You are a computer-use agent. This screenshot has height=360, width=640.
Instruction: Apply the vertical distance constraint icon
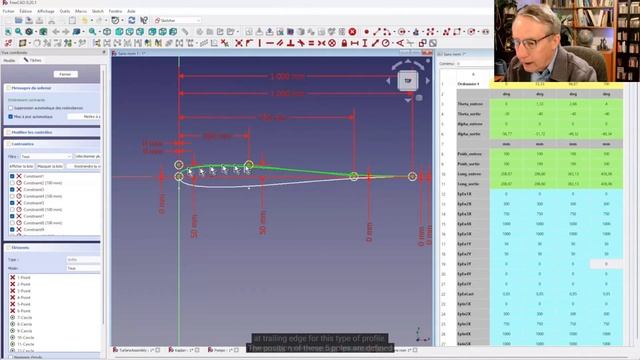[364, 43]
